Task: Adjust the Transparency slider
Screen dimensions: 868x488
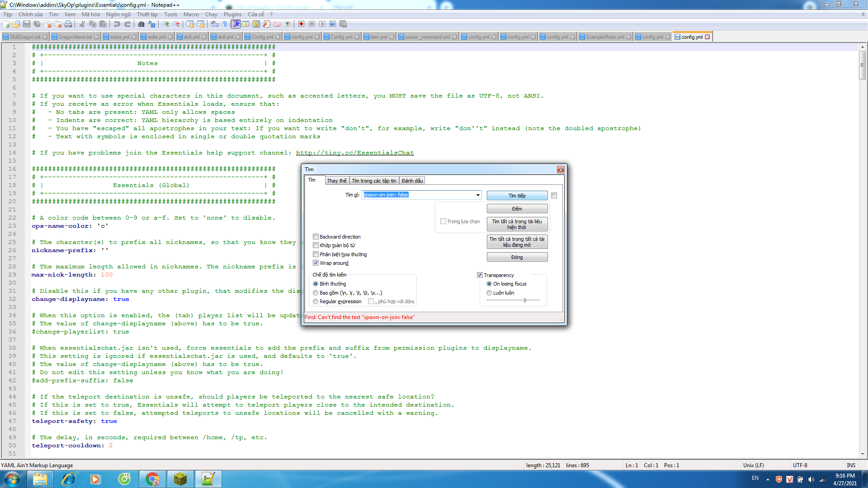Action: point(525,300)
